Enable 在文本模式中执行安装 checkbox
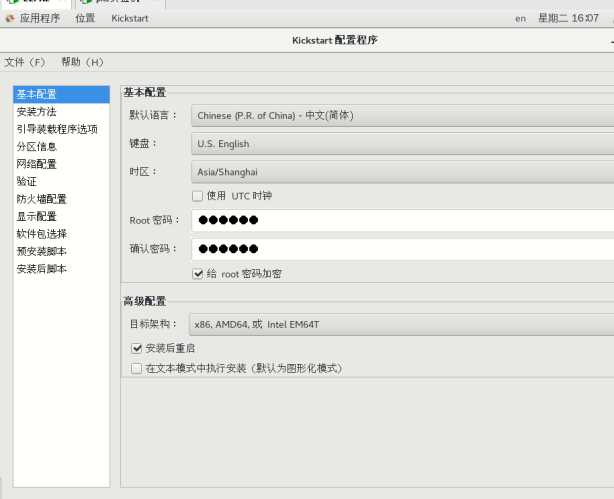614x499 pixels. point(136,368)
